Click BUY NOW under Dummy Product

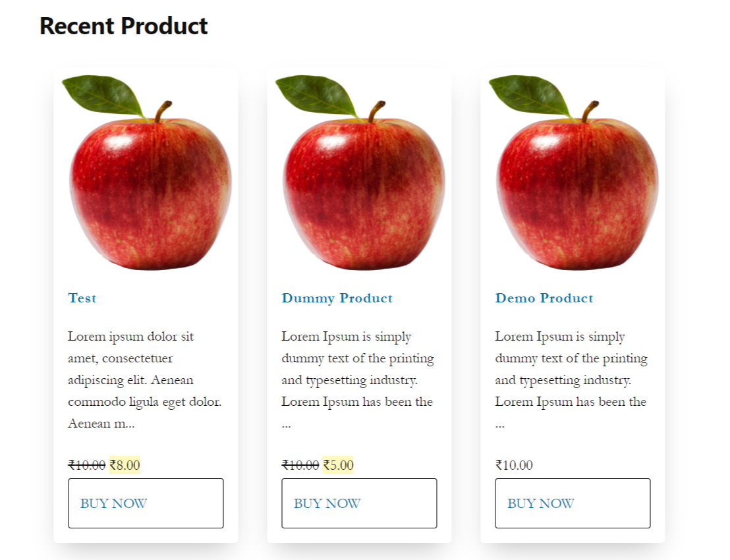pos(360,503)
